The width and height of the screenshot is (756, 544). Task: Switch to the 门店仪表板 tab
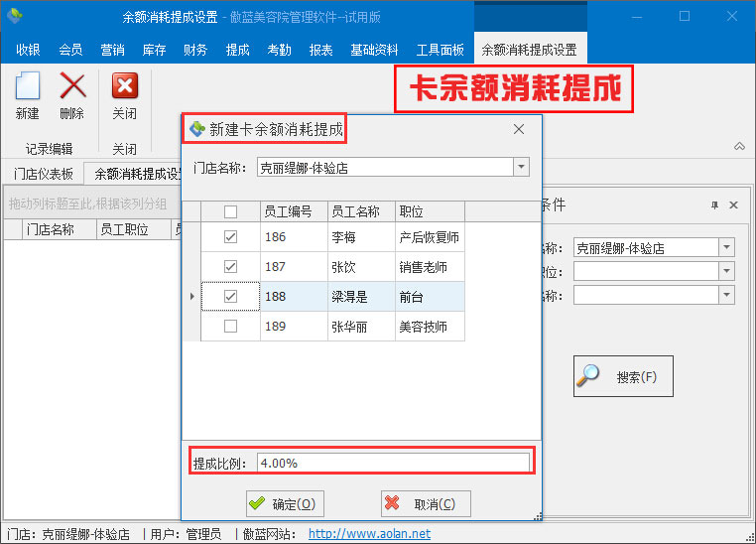(x=43, y=174)
